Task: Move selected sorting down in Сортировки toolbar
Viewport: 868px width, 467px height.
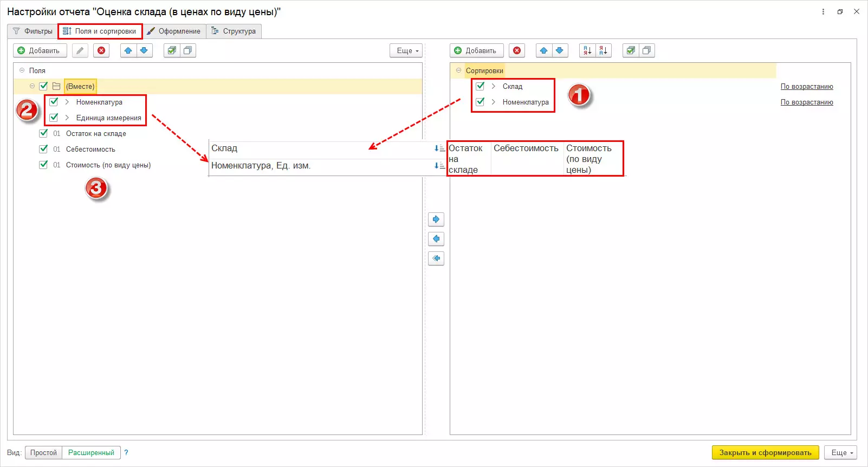Action: 560,50
